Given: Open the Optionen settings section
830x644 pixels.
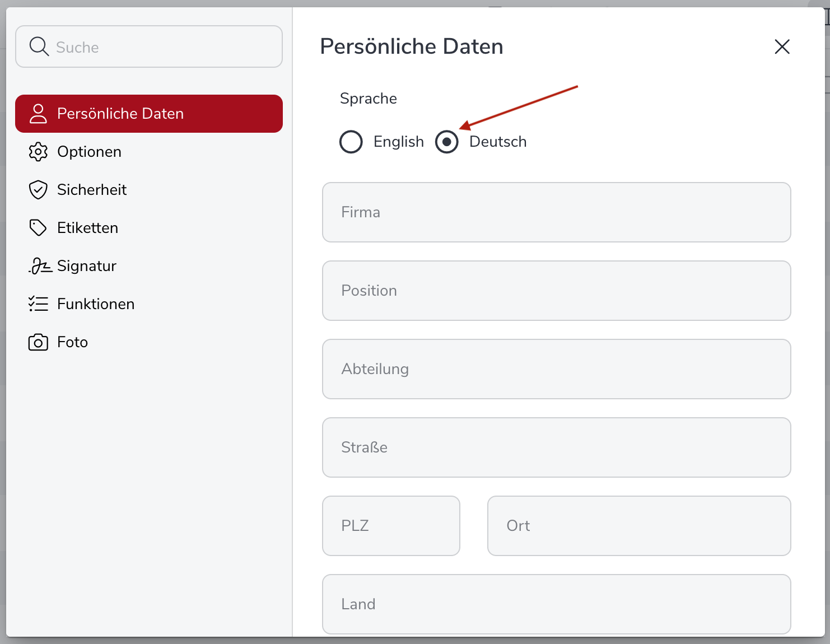Looking at the screenshot, I should [x=90, y=152].
